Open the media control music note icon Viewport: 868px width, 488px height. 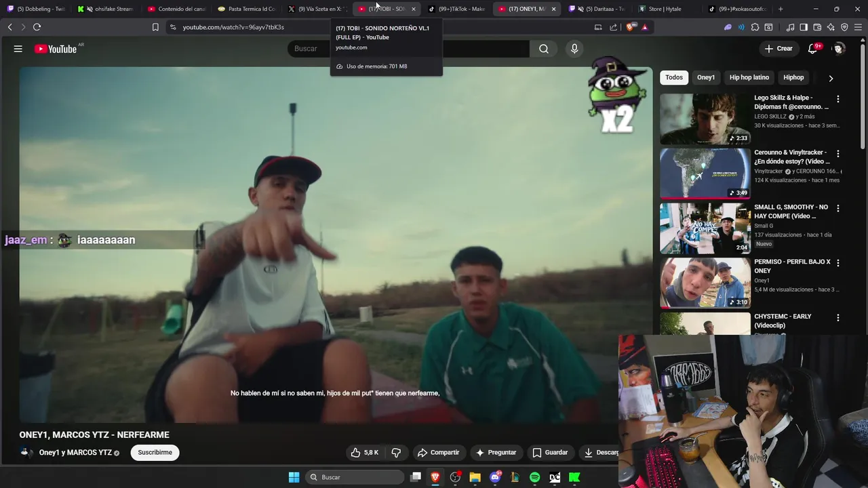(790, 27)
